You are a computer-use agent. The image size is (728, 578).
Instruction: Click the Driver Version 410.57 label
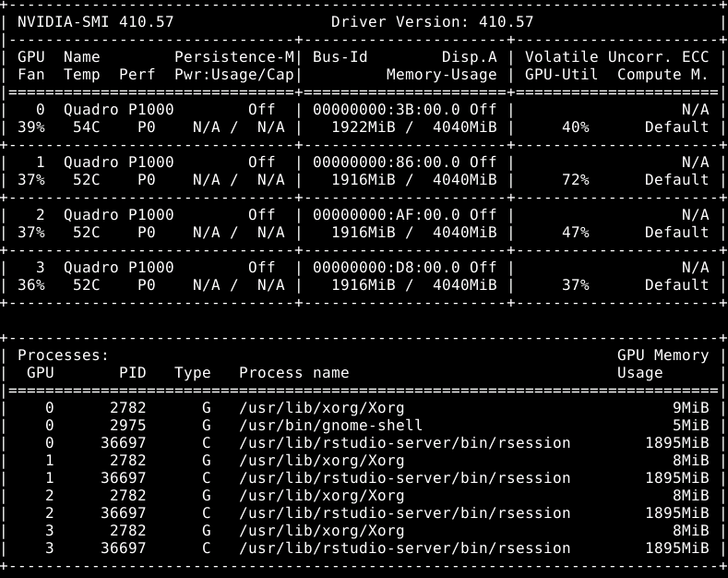tap(432, 22)
